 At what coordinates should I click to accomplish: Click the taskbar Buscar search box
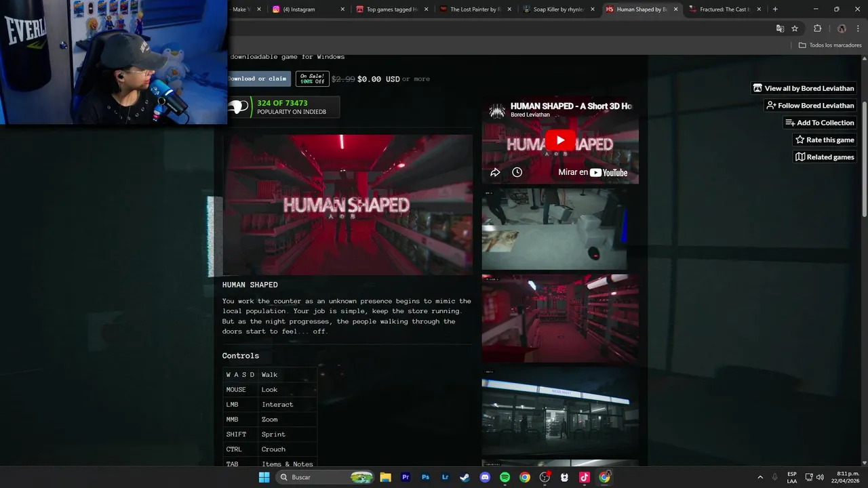click(325, 477)
